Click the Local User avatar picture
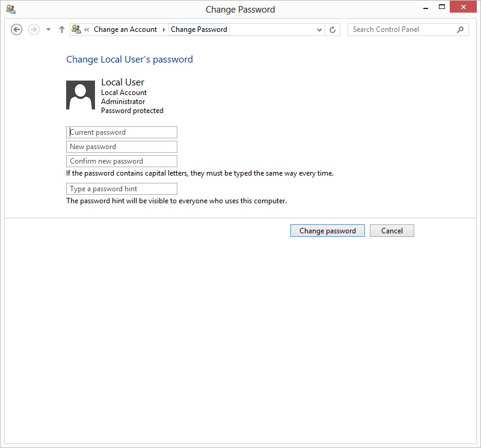The height and width of the screenshot is (448, 481). [x=81, y=95]
